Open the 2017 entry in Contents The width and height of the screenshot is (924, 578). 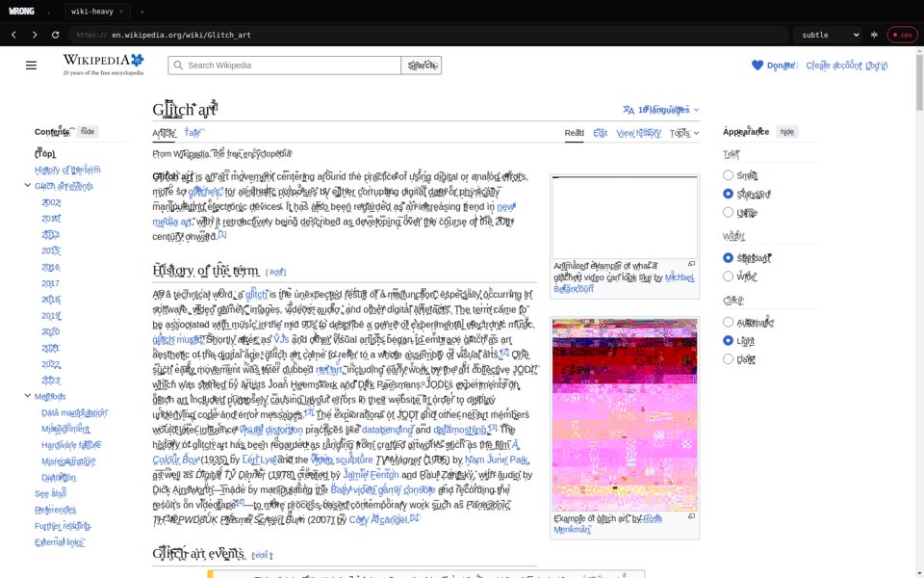pos(51,283)
